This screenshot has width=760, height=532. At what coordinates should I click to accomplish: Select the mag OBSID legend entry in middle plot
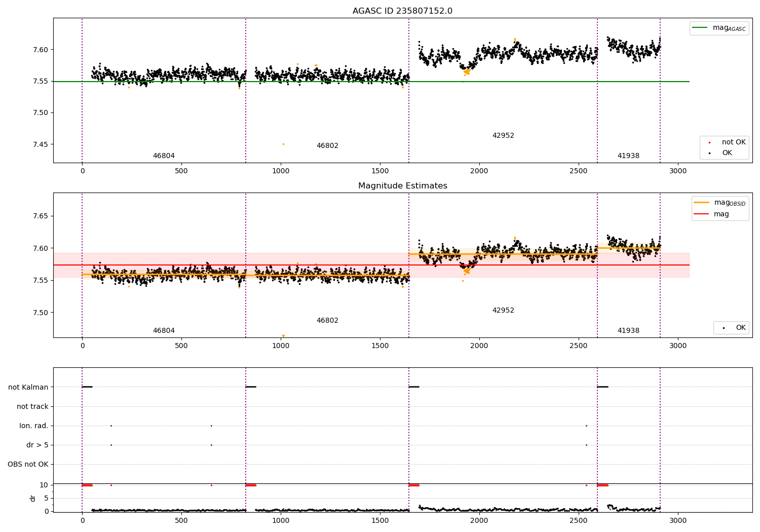coord(720,203)
